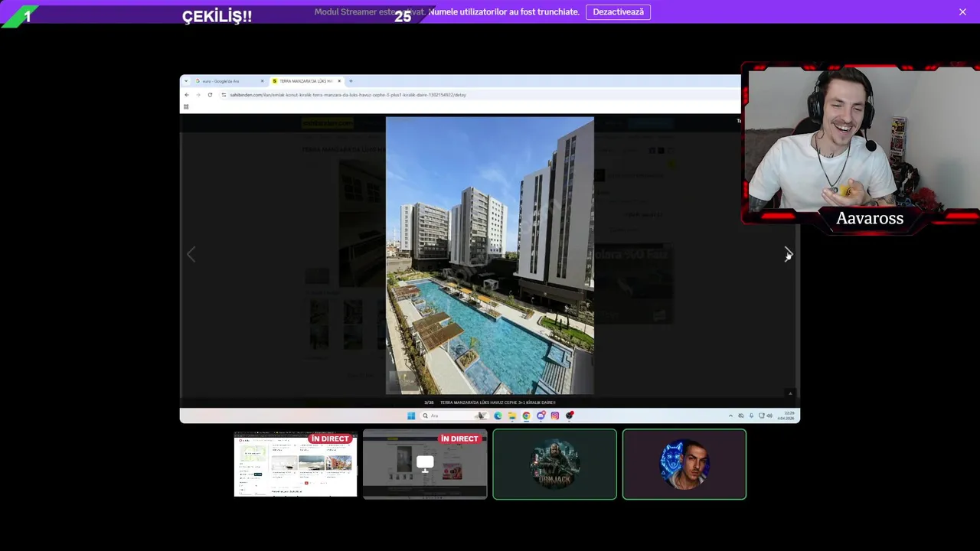Click the scroll-to-top arrow in the gallery
The width and height of the screenshot is (980, 551).
(x=790, y=393)
